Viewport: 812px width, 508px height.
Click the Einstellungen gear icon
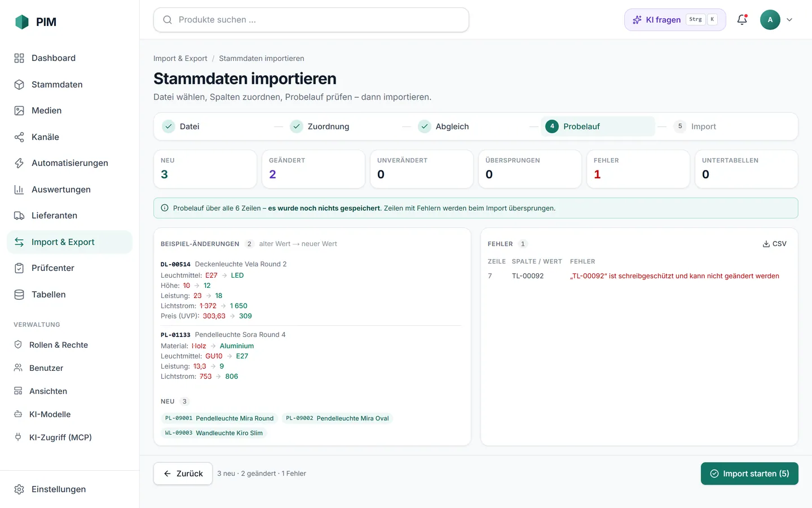pyautogui.click(x=19, y=489)
